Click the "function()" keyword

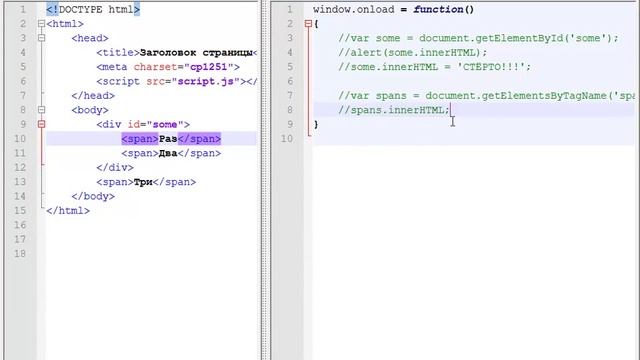(444, 9)
